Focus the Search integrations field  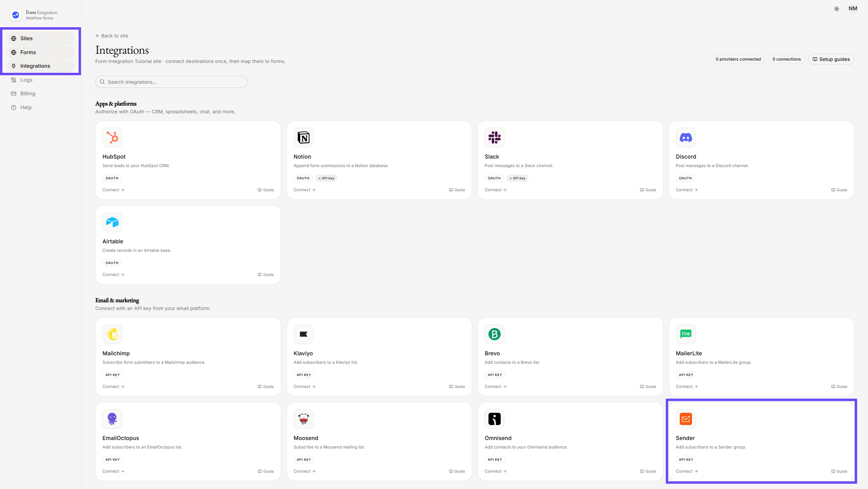pos(171,82)
